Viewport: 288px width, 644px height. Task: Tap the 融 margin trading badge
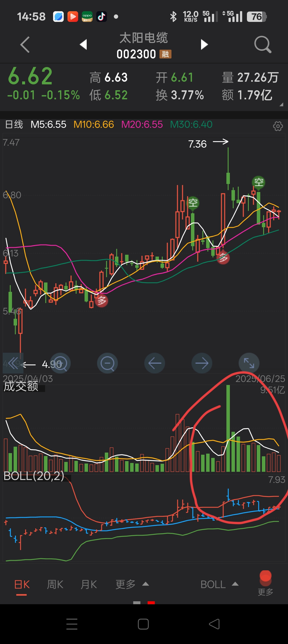pyautogui.click(x=165, y=54)
